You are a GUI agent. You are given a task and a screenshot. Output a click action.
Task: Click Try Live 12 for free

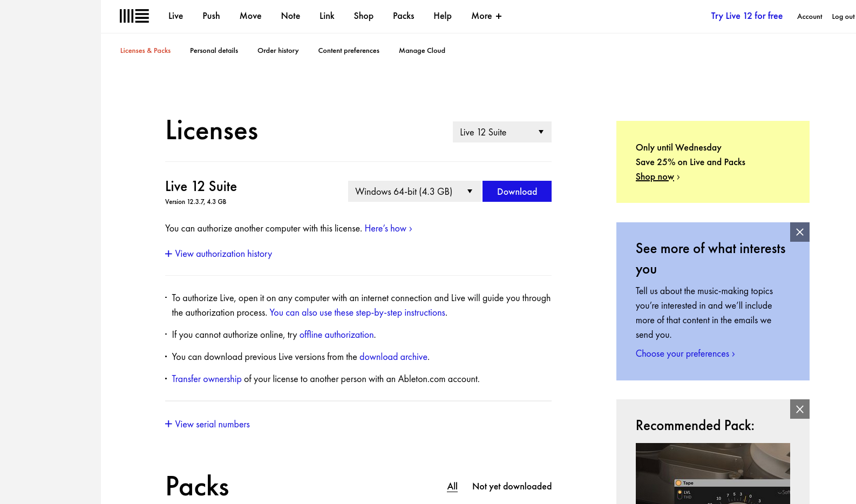(x=746, y=16)
